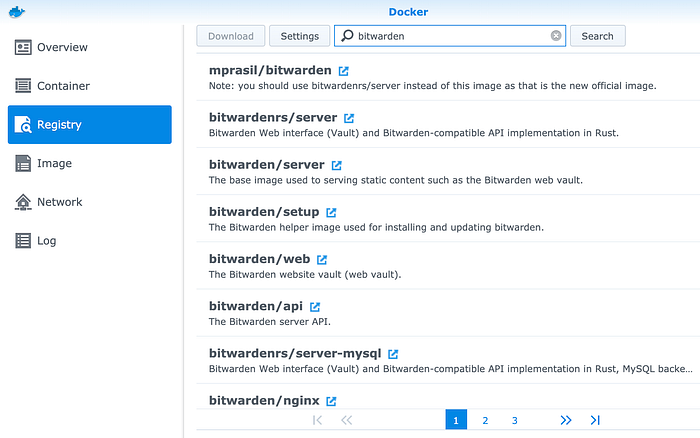Viewport: 700px width, 438px height.
Task: Click the Image file icon
Action: (23, 163)
